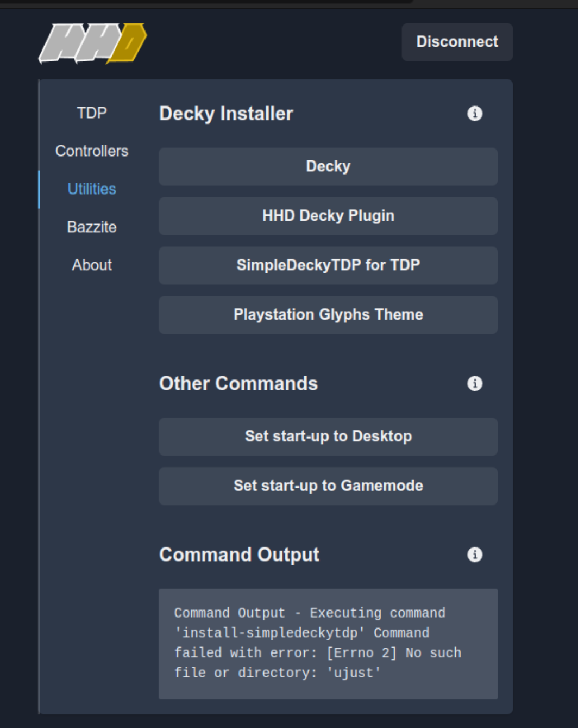578x728 pixels.
Task: Set start-up to Desktop
Action: coord(328,437)
